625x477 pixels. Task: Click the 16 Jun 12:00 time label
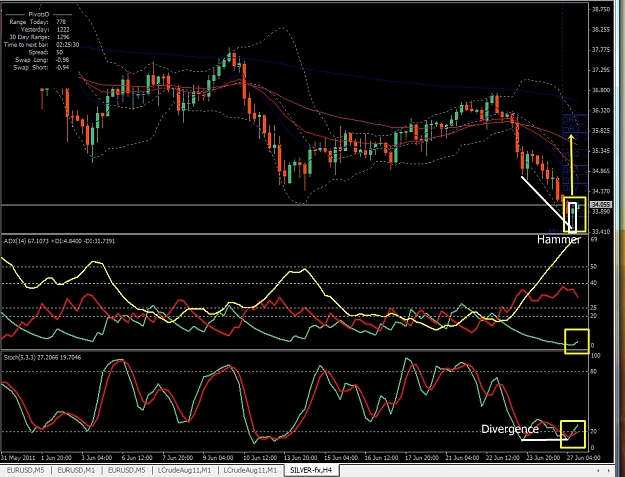[381, 457]
